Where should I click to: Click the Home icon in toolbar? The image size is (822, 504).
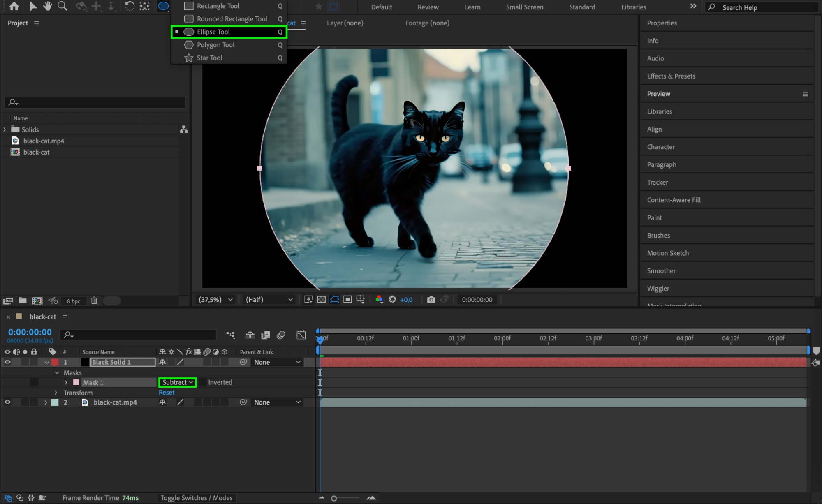(x=14, y=6)
